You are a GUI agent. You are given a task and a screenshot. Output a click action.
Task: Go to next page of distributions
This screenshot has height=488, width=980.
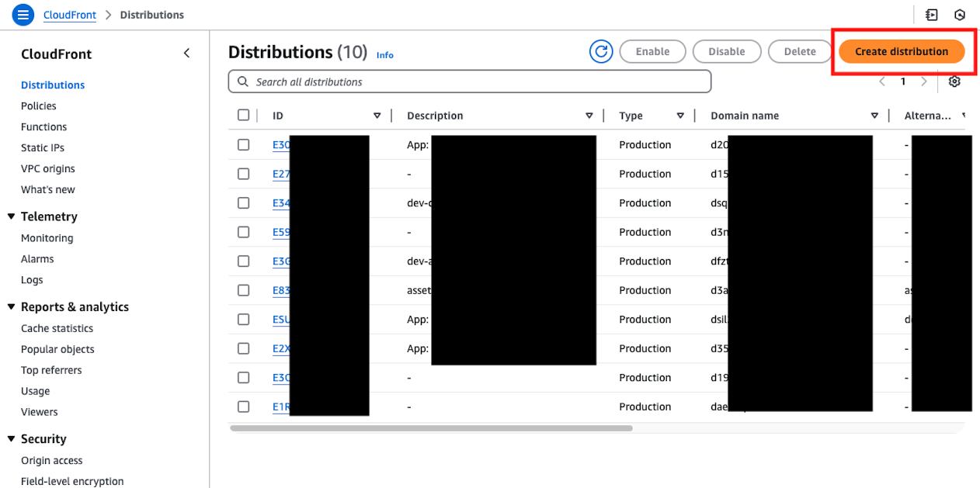point(923,81)
